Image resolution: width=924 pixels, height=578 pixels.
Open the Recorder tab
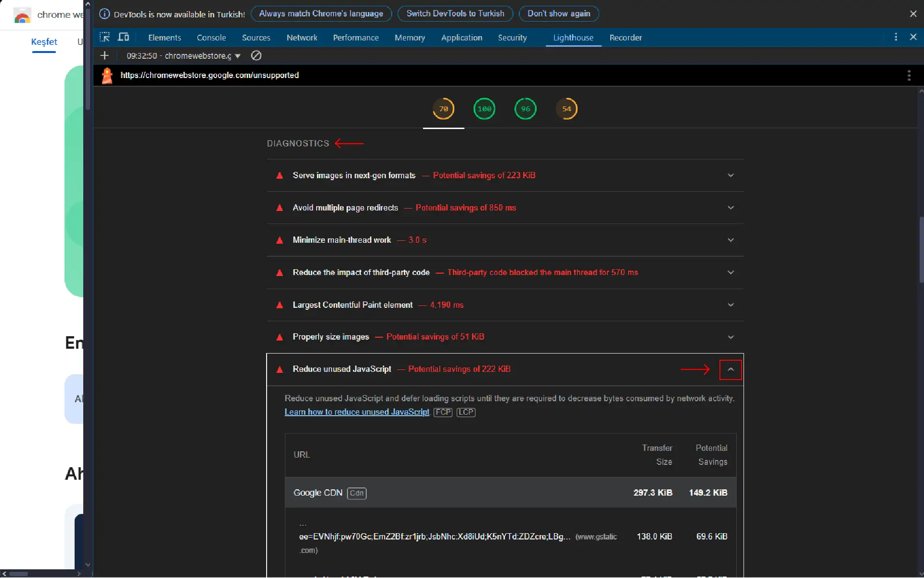[626, 38]
